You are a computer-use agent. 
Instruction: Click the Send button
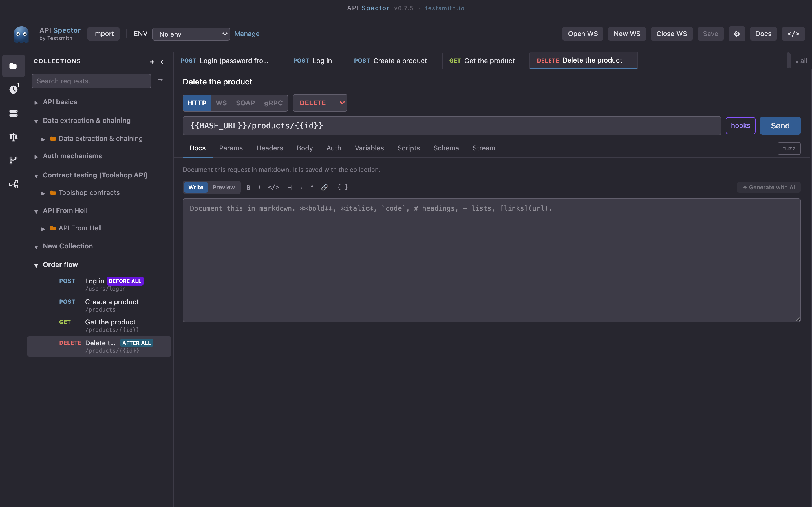[x=780, y=126]
